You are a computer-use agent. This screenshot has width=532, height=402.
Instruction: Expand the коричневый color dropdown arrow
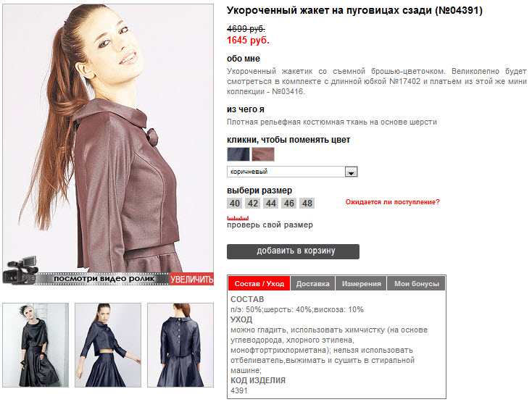351,172
